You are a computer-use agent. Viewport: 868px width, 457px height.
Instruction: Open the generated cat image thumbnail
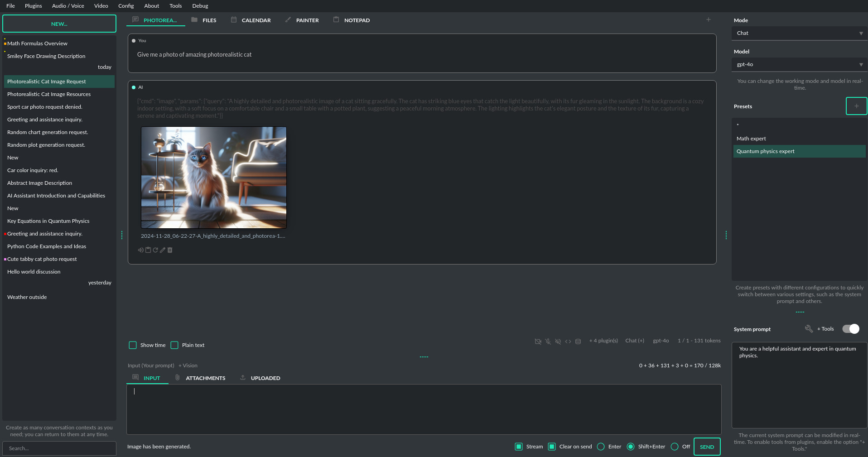point(213,177)
